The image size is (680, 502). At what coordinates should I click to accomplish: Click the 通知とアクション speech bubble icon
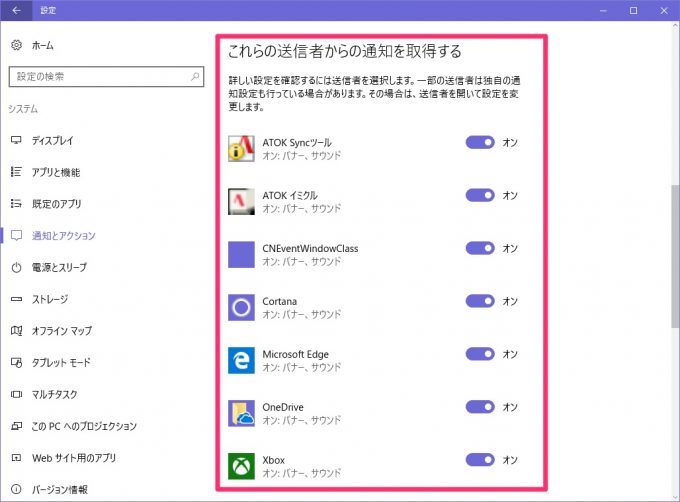[16, 235]
